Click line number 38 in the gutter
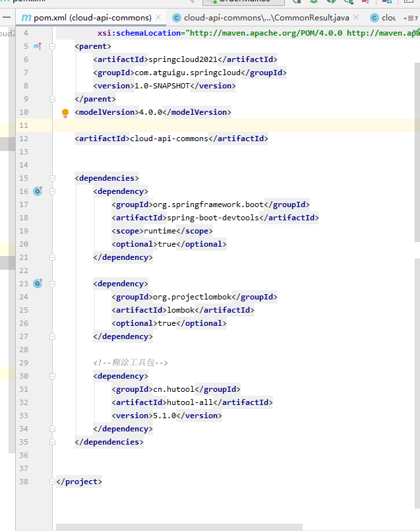 coord(24,482)
